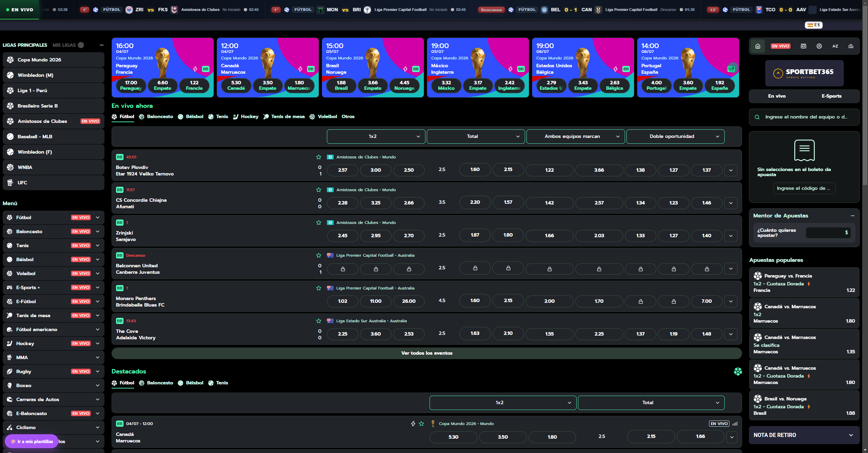Screen dimensions: 868x453
Task: Click the green football icon beside Destacados
Action: (738, 371)
